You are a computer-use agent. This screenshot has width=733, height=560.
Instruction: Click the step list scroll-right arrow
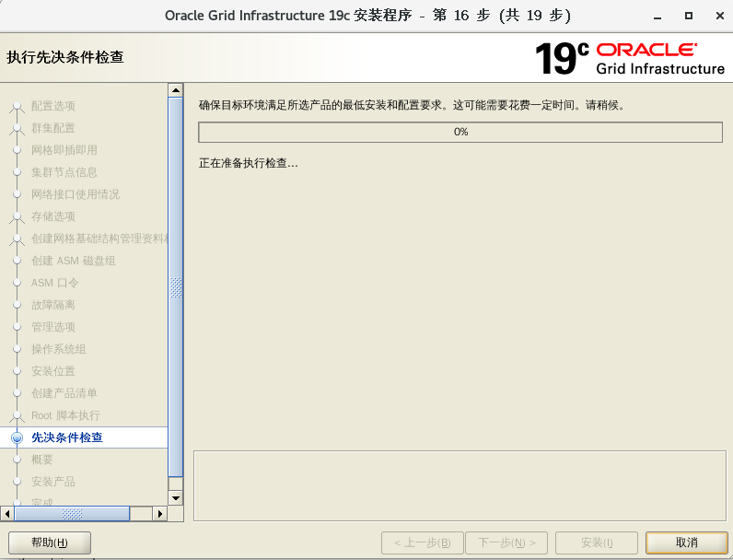point(160,514)
